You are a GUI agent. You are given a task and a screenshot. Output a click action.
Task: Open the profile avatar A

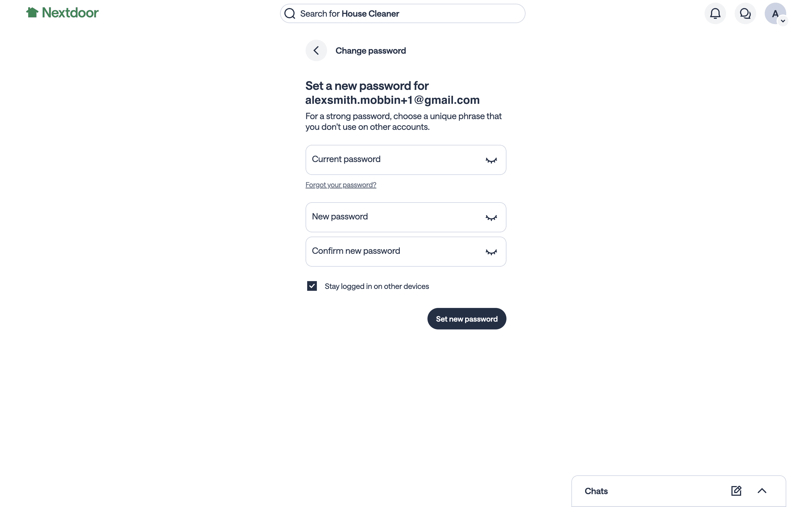[774, 13]
